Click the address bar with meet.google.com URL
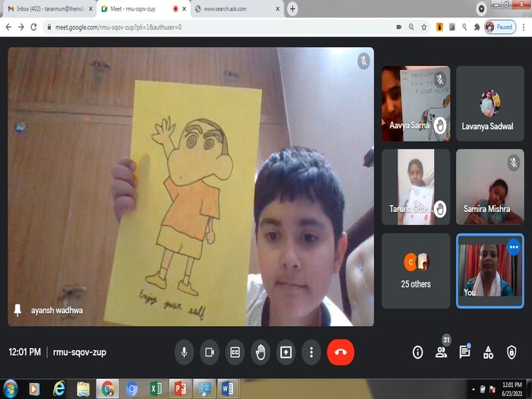The width and height of the screenshot is (532, 399). tap(217, 27)
